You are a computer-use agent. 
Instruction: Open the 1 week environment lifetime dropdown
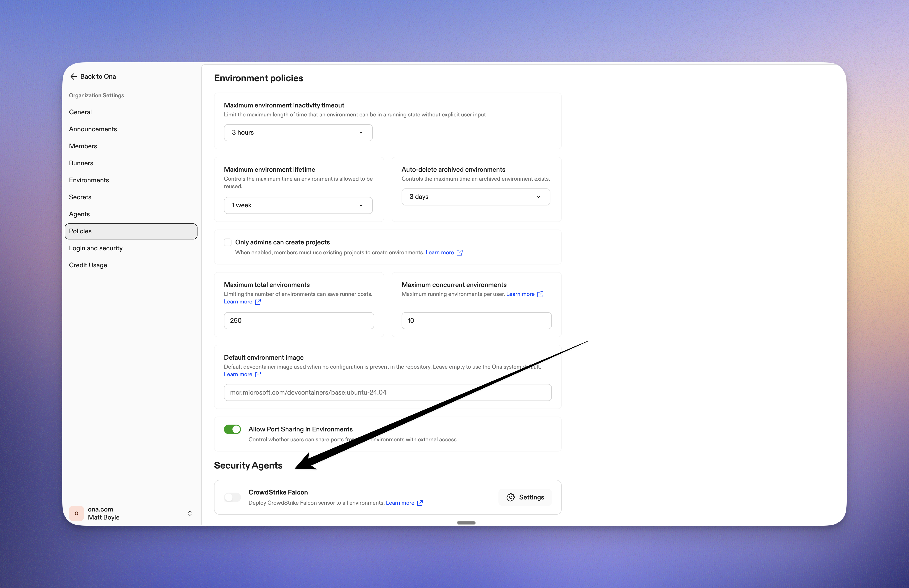coord(298,205)
